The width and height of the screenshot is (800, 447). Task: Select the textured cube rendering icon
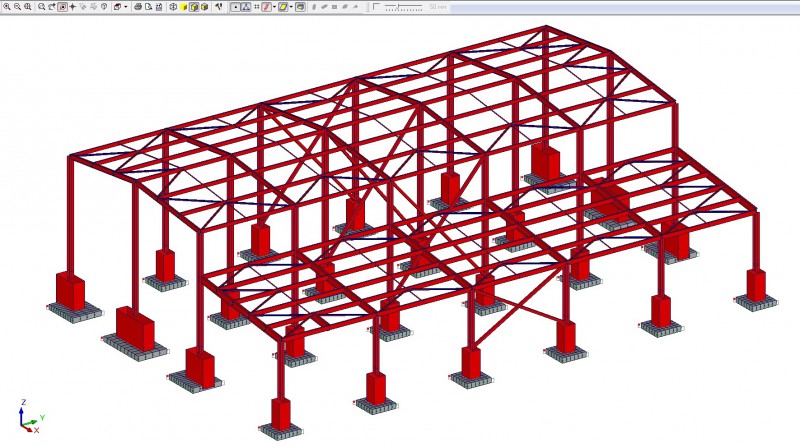tap(204, 7)
